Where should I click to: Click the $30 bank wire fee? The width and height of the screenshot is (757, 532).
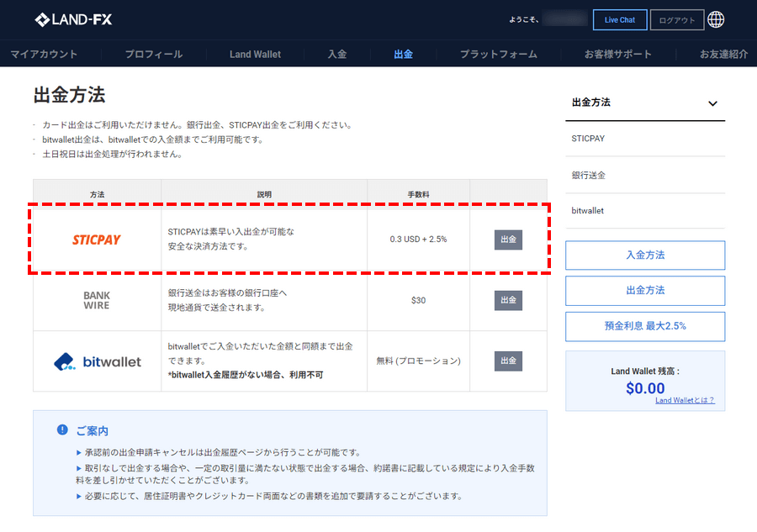pyautogui.click(x=419, y=301)
